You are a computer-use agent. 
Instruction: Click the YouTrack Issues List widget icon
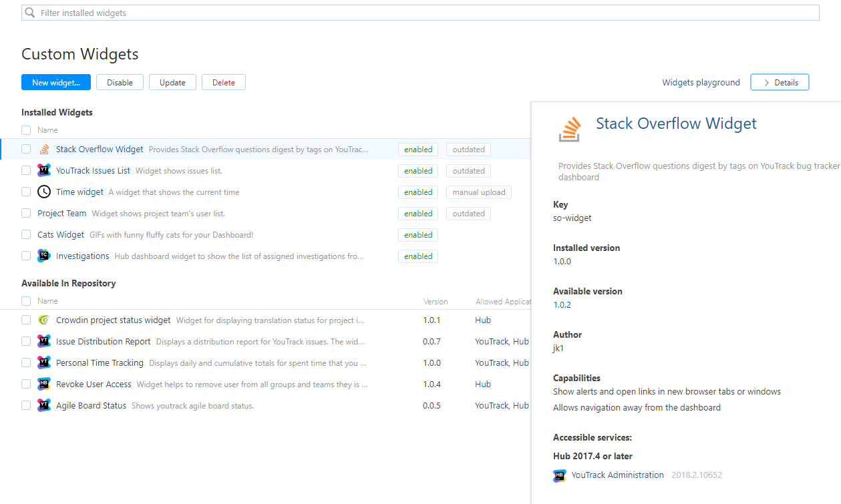(44, 171)
